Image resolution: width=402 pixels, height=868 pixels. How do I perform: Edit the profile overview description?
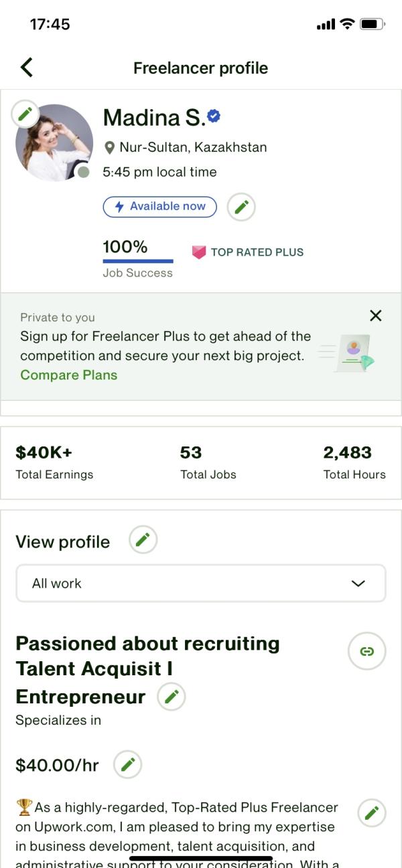coord(372,813)
